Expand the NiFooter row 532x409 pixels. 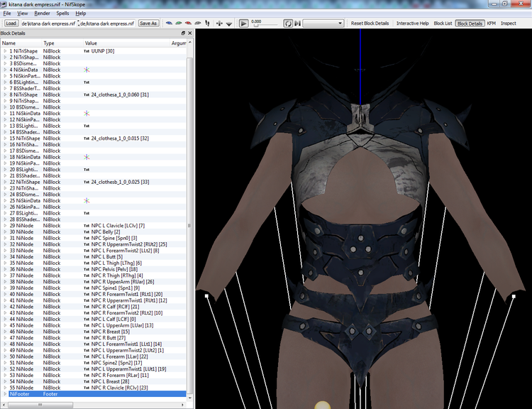pos(5,393)
